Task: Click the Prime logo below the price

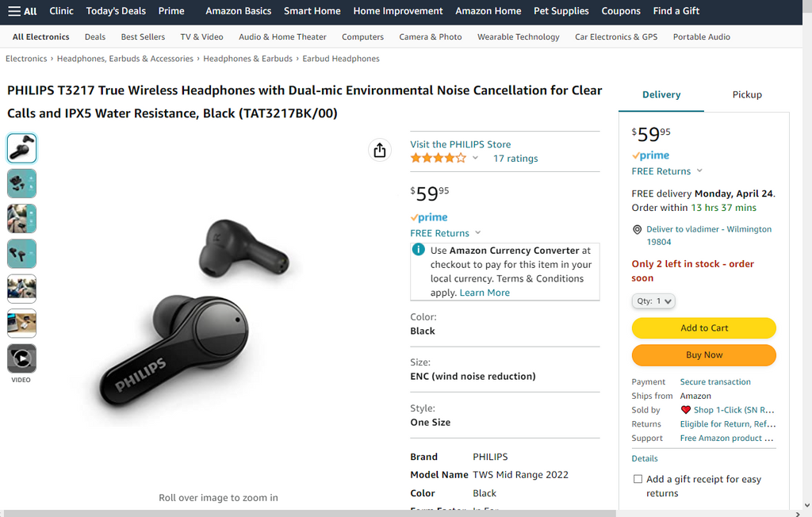Action: (429, 217)
